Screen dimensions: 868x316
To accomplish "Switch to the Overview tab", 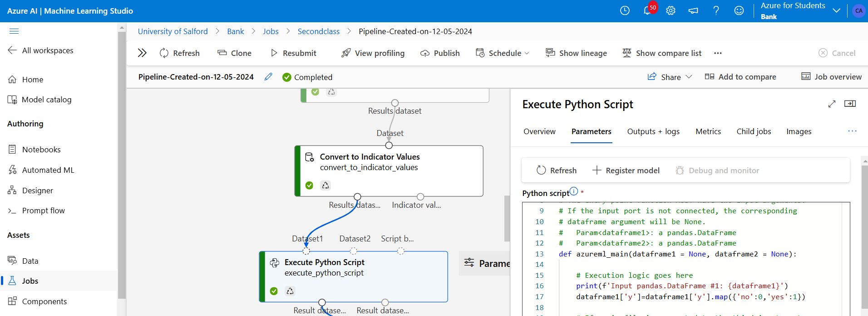I will 539,131.
